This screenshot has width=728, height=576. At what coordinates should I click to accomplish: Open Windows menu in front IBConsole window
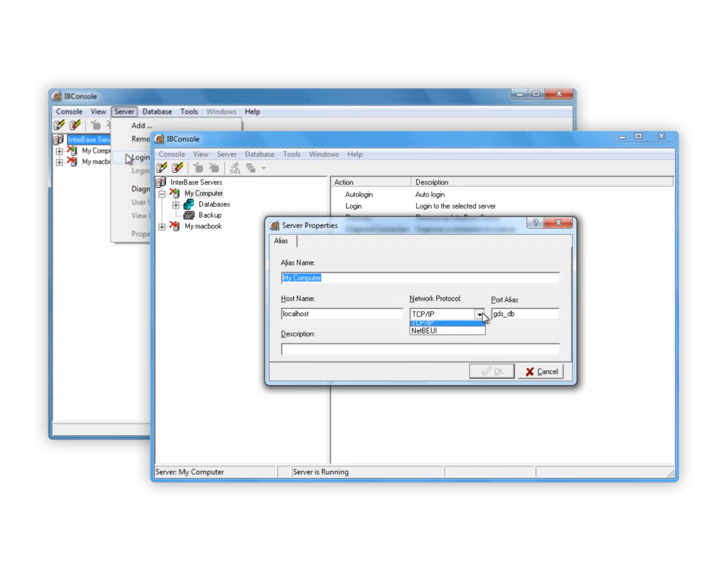coord(324,154)
